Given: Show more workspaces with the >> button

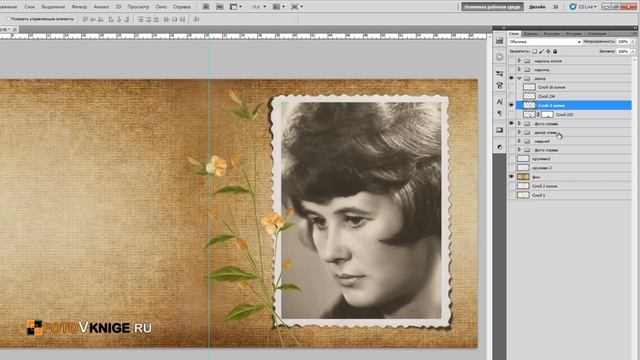Looking at the screenshot, I should (x=556, y=7).
